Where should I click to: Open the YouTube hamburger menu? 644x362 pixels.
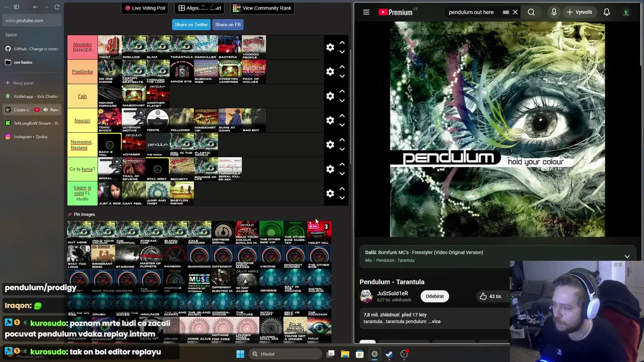coord(366,12)
